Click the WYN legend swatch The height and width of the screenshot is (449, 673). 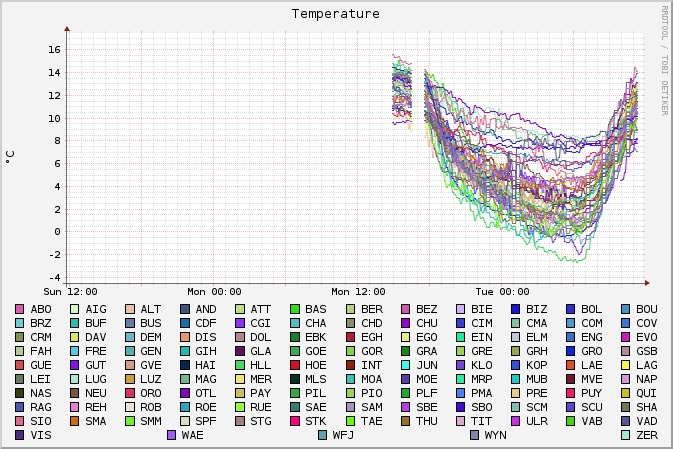[474, 435]
